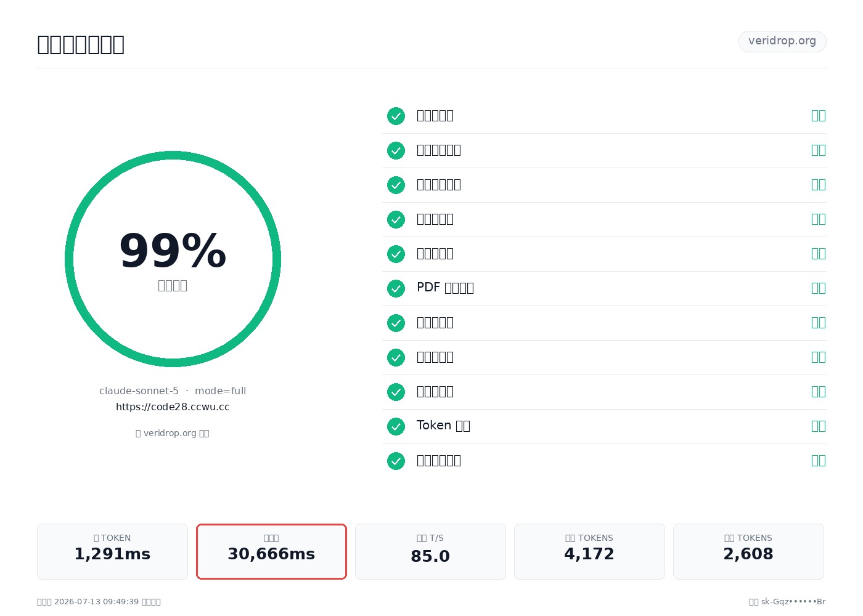863x616 pixels.
Task: Open the https://code28.ccwu.cc link
Action: pos(173,407)
